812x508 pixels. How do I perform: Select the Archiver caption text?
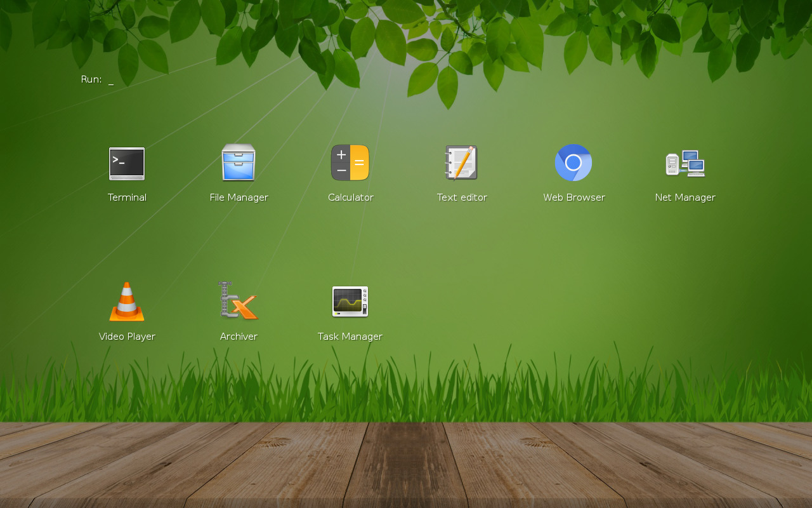pos(239,336)
